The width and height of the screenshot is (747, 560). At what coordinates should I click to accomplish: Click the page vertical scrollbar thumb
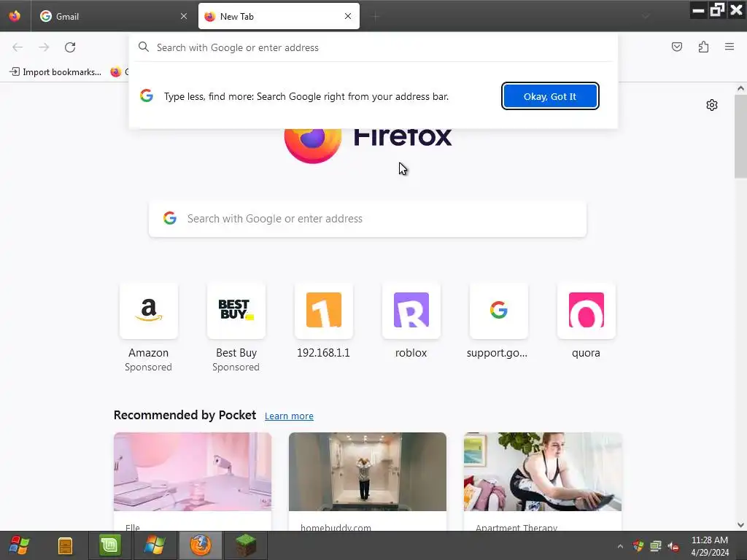[x=740, y=136]
